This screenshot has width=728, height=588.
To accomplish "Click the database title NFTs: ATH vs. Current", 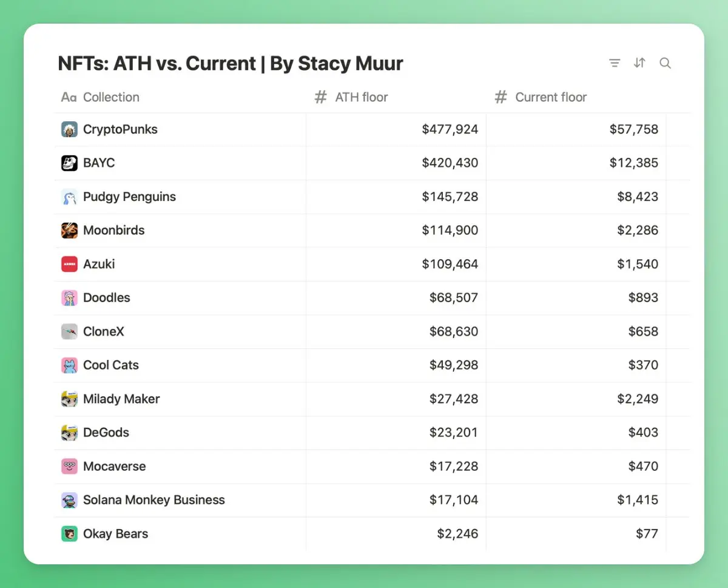I will [x=231, y=63].
